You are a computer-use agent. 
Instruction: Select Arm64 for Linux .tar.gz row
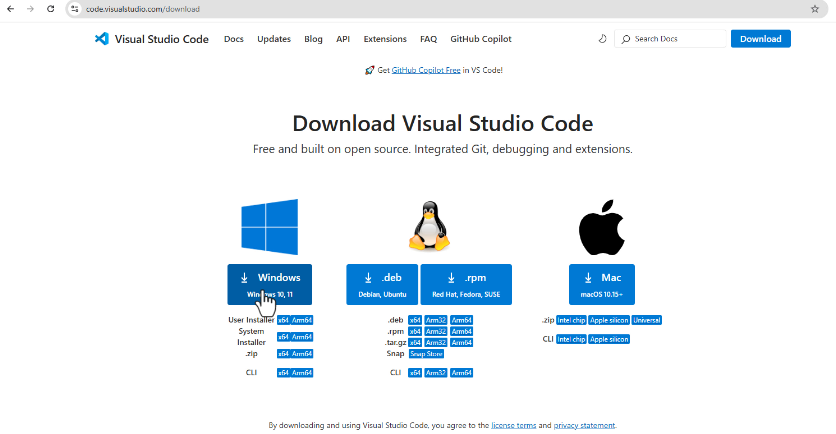pos(461,343)
